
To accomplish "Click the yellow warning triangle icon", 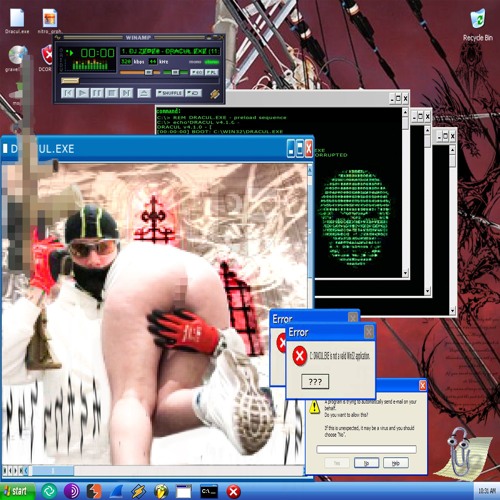I will point(314,407).
